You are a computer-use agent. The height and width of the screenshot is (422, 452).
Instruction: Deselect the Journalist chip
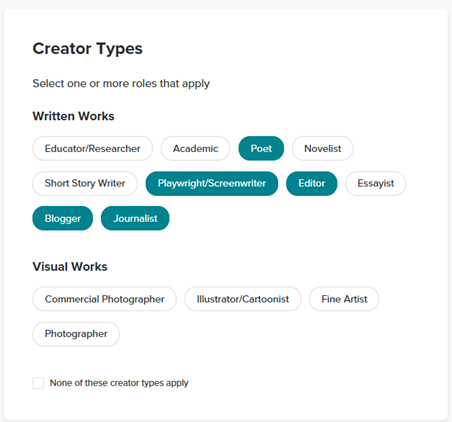pyautogui.click(x=135, y=218)
